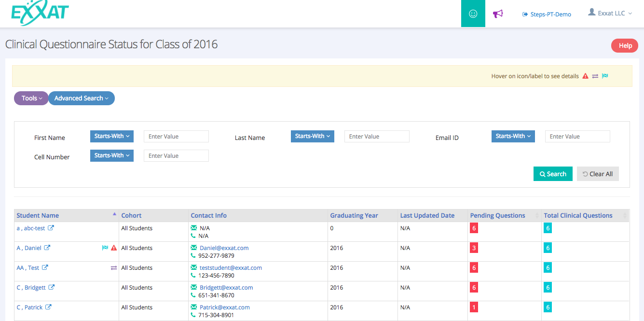Click the red warning triangle in the legend
This screenshot has width=644, height=321.
pos(585,76)
